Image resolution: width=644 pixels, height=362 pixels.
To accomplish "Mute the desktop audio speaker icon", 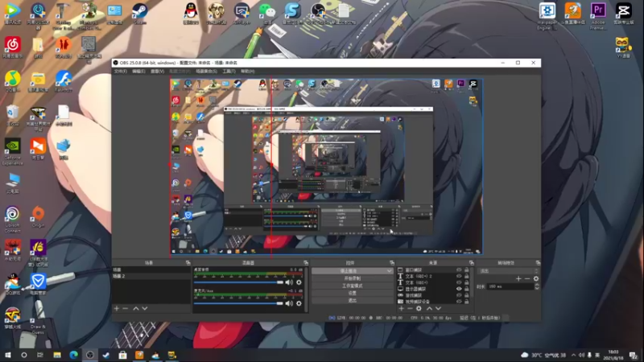I will pos(289,282).
